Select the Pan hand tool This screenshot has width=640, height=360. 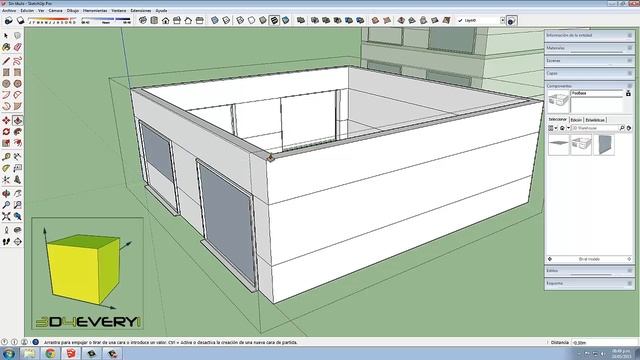coord(18,193)
